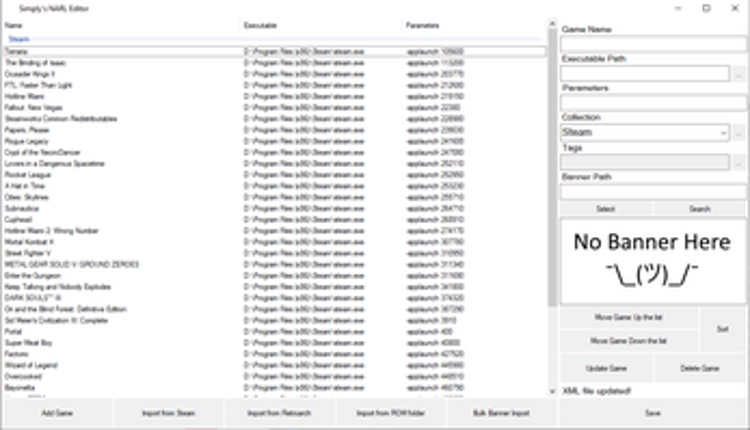The height and width of the screenshot is (430, 750).
Task: Select Crusader Kings II row
Action: (274, 74)
